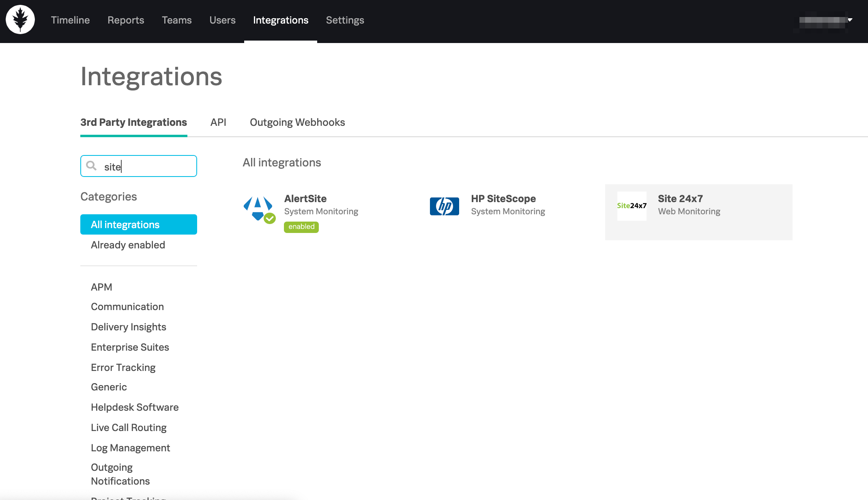Click the Site24x7 logo
Screen dimensions: 868x500
pos(632,206)
